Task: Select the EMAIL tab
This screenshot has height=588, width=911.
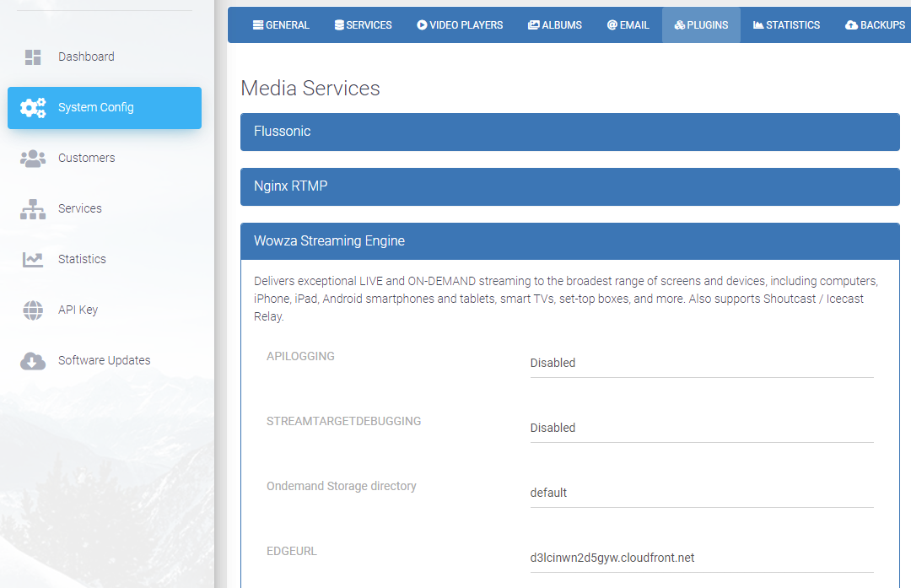Action: 628,25
